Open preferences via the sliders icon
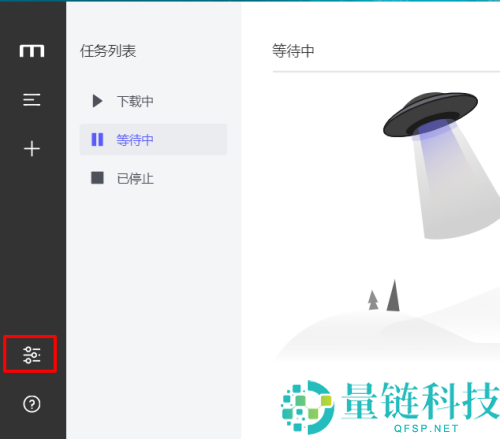500x439 pixels. [32, 355]
